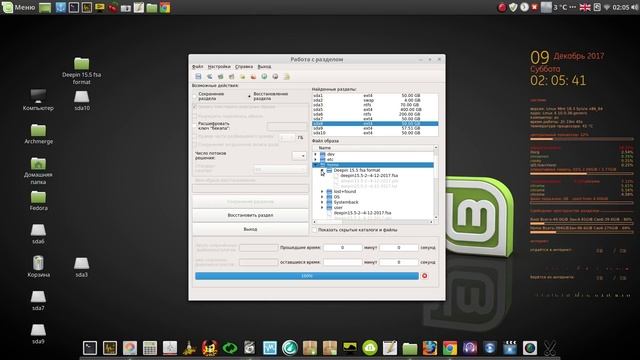Open the green circular arrows dock icon
This screenshot has width=640, height=360.
(230, 348)
